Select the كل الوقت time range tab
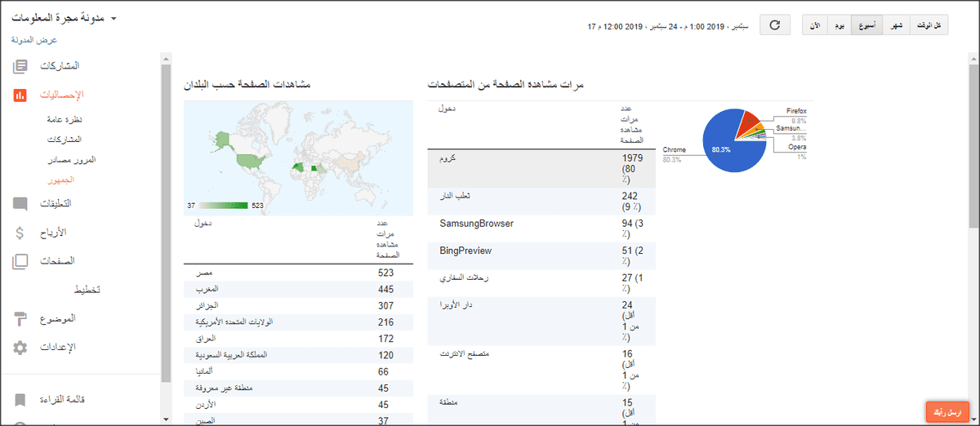 tap(929, 25)
